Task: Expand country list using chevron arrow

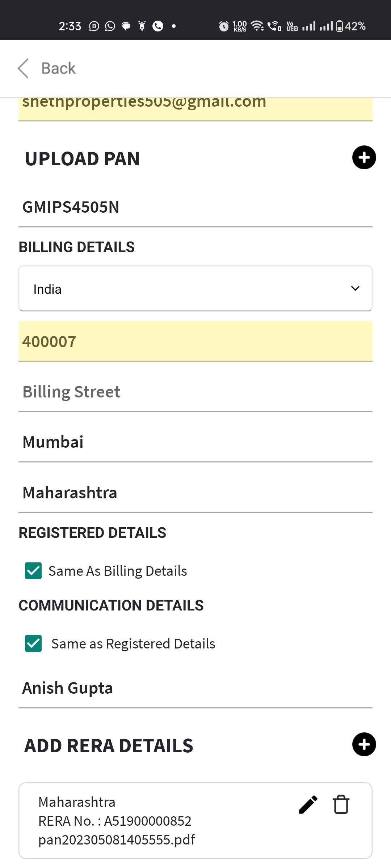Action: 355,289
